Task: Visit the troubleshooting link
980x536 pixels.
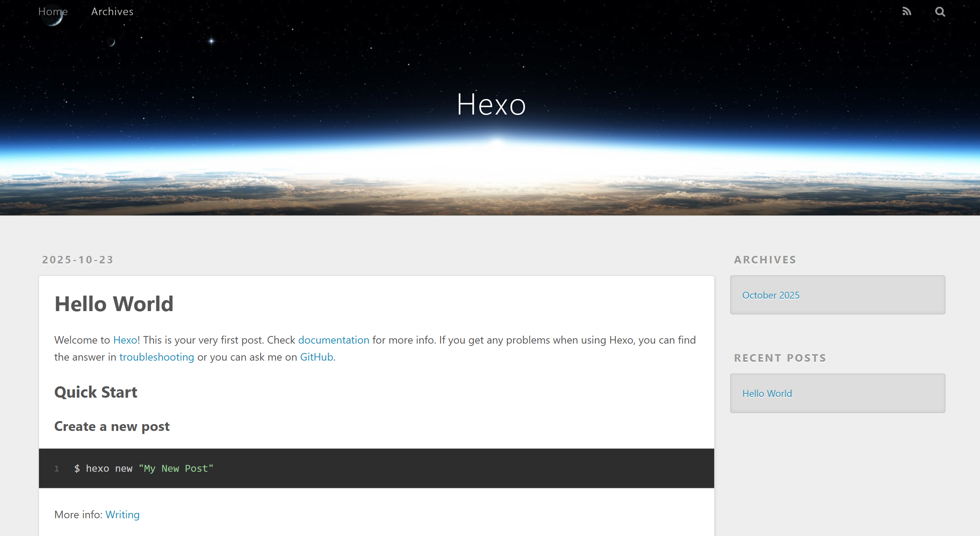Action: (157, 357)
